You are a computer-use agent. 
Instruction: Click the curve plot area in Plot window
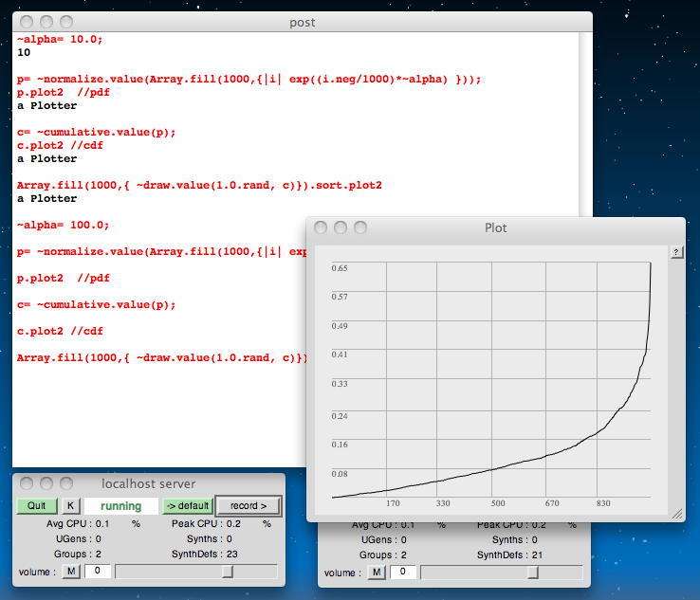point(490,379)
